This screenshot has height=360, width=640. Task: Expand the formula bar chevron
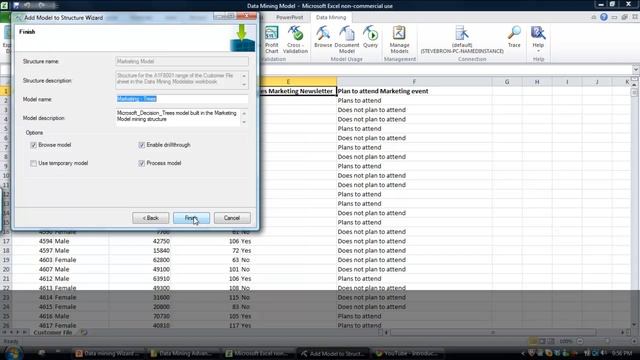[x=636, y=69]
